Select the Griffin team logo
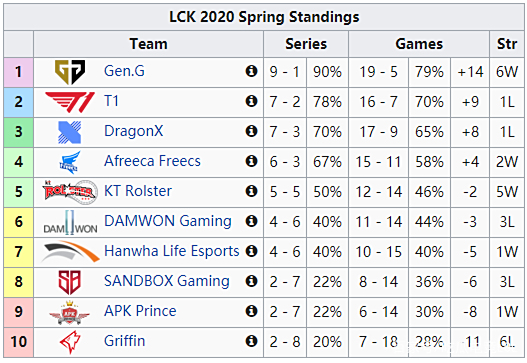This screenshot has height=363, width=527. tap(70, 342)
